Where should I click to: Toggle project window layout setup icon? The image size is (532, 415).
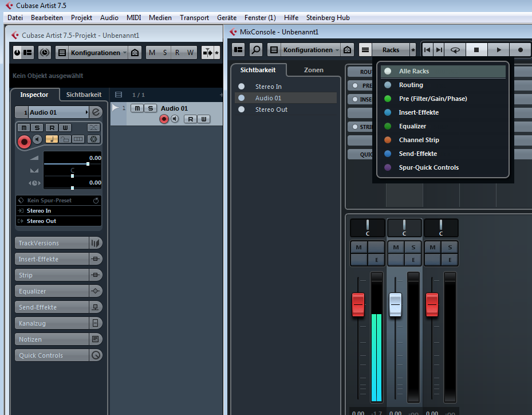(x=27, y=53)
